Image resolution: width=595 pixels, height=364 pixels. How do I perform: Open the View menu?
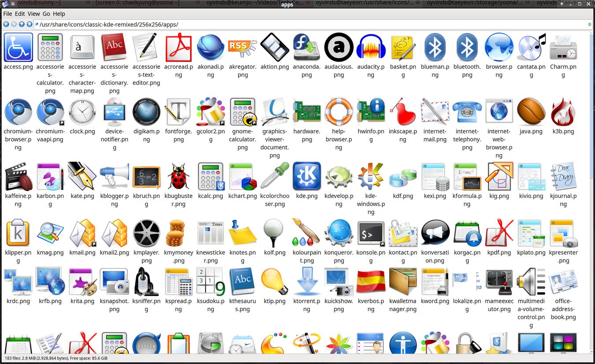(x=34, y=14)
